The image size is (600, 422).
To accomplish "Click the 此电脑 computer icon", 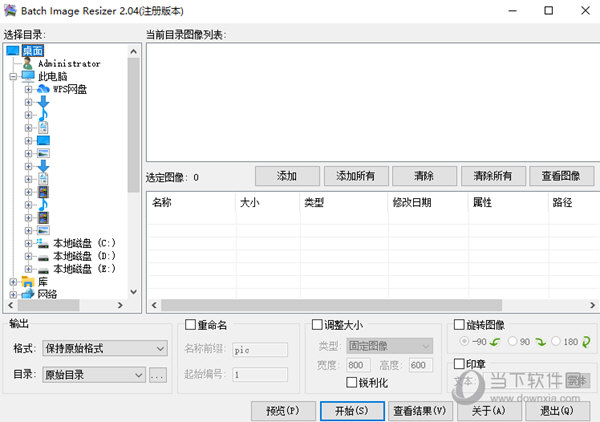I will tap(28, 76).
